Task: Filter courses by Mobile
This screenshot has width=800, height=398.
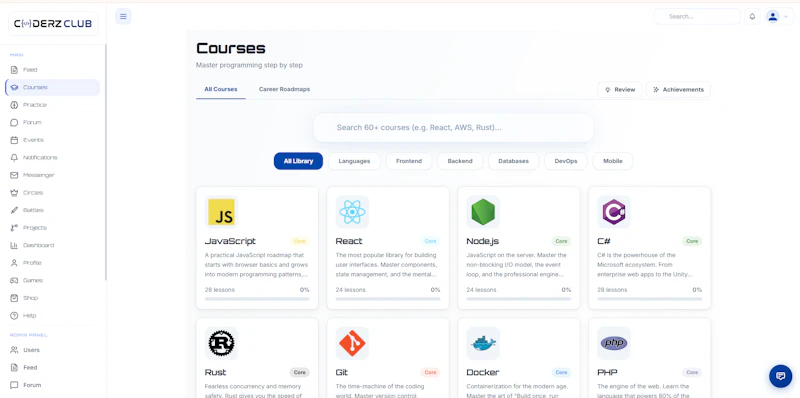Action: (613, 161)
